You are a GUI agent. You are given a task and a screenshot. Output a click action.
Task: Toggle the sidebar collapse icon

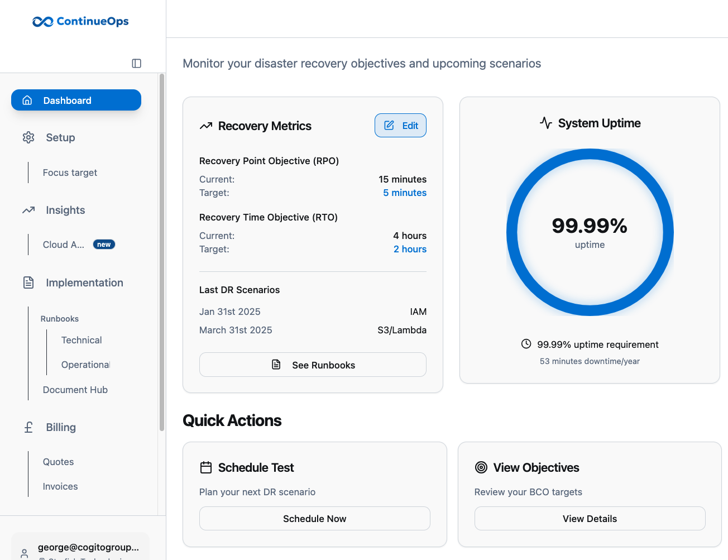tap(136, 64)
